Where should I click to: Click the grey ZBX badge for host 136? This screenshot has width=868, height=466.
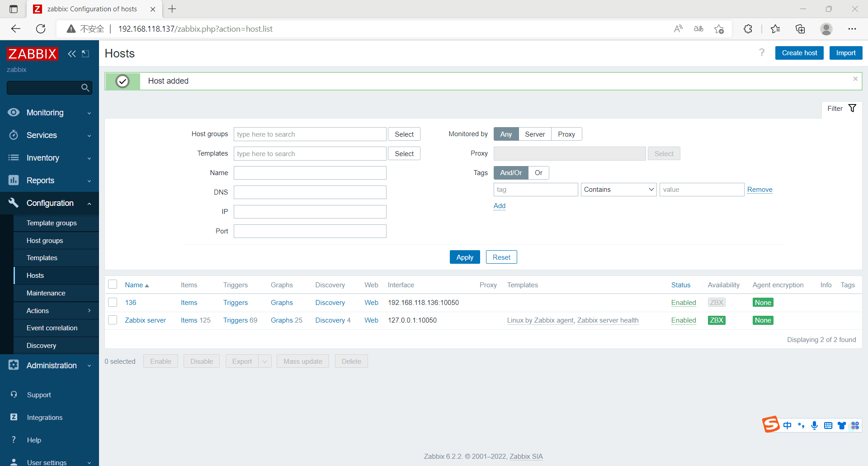(717, 302)
